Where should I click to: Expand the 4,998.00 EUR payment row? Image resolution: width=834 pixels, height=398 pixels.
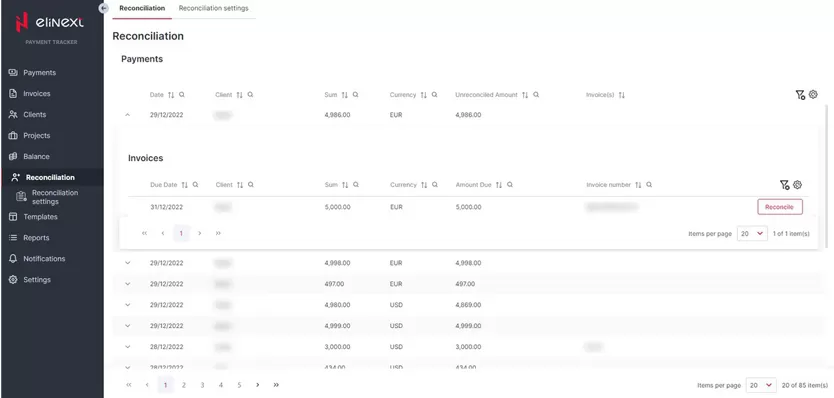(x=128, y=263)
